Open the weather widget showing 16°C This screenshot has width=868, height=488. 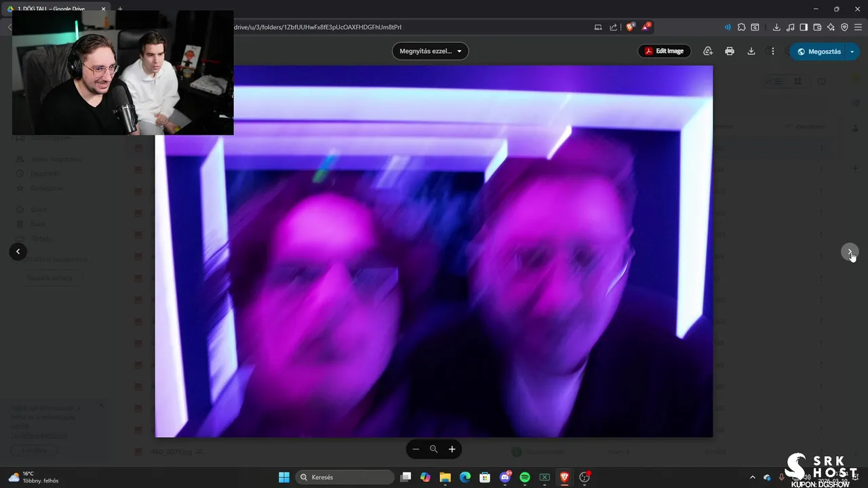coord(33,477)
